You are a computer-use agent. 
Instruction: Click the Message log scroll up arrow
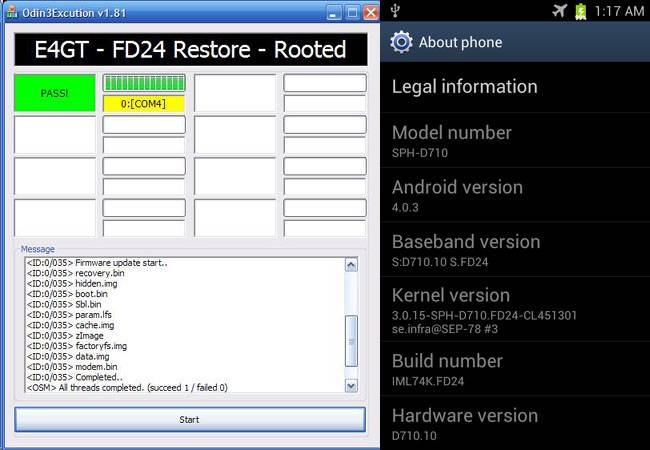coord(351,265)
